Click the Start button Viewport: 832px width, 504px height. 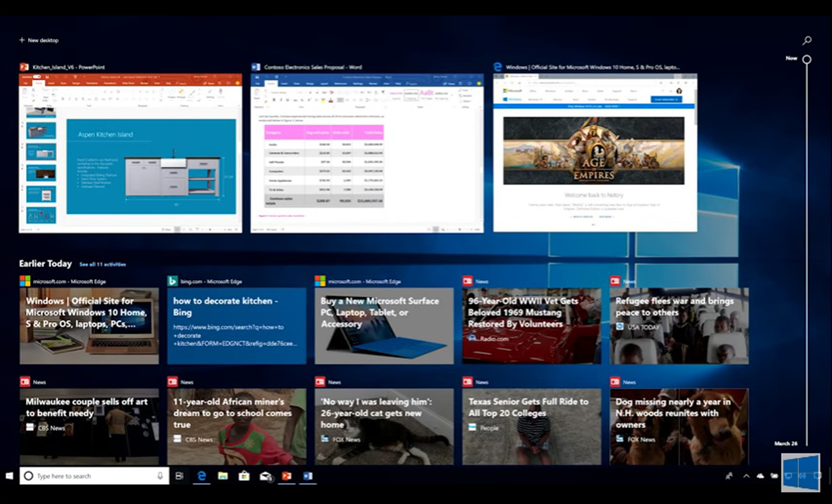coord(9,475)
